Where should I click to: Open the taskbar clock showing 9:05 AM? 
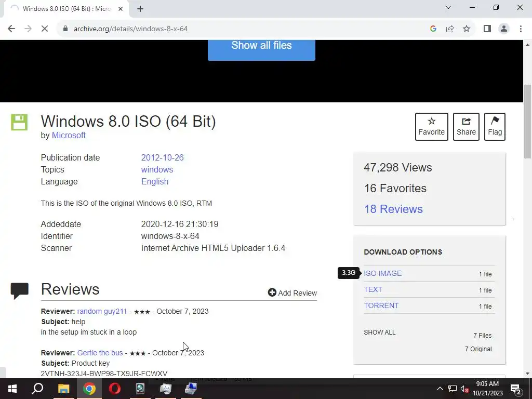click(x=487, y=389)
